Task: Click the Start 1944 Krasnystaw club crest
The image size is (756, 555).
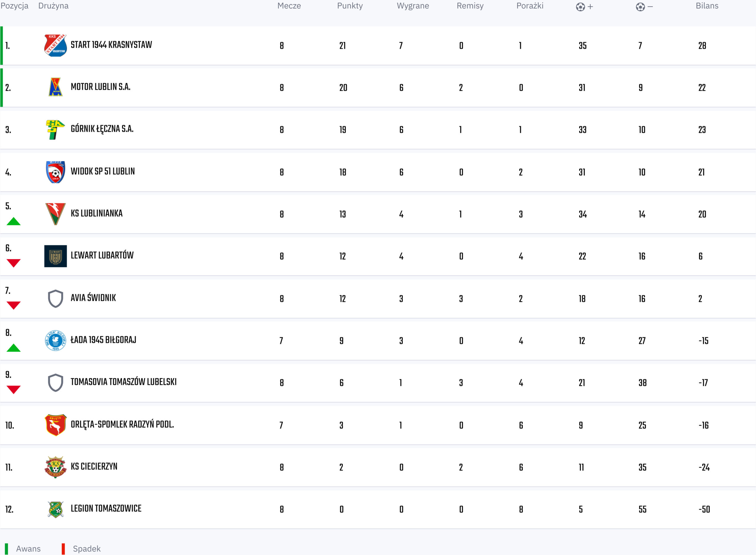Action: pyautogui.click(x=56, y=45)
